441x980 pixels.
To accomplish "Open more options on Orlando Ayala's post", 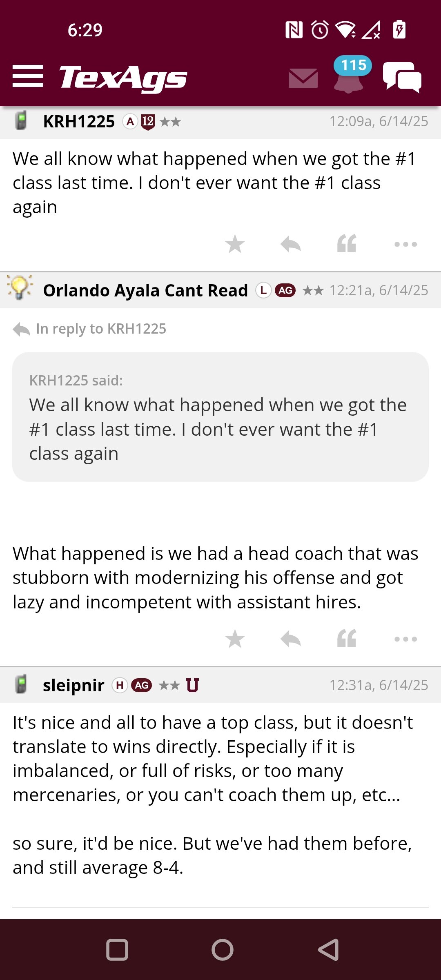I will tap(405, 639).
